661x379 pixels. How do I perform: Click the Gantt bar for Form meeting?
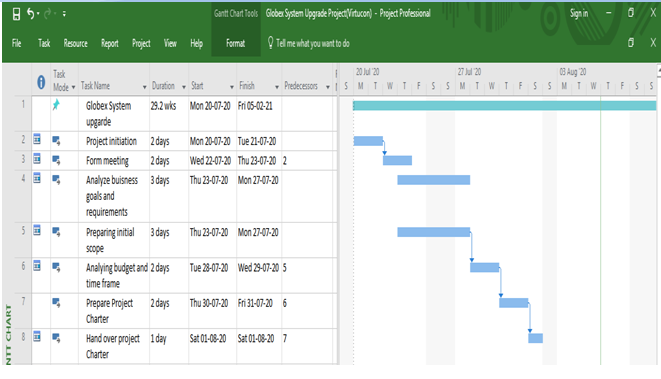(x=397, y=160)
